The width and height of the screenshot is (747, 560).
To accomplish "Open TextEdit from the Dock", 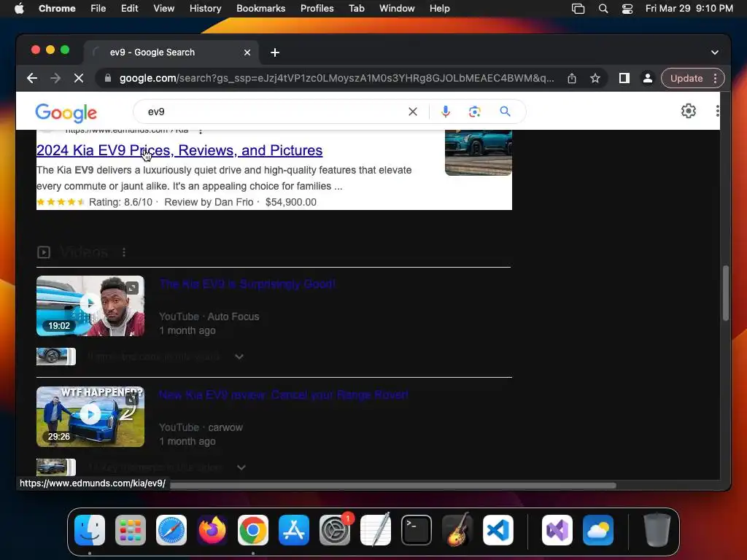I will (x=376, y=530).
